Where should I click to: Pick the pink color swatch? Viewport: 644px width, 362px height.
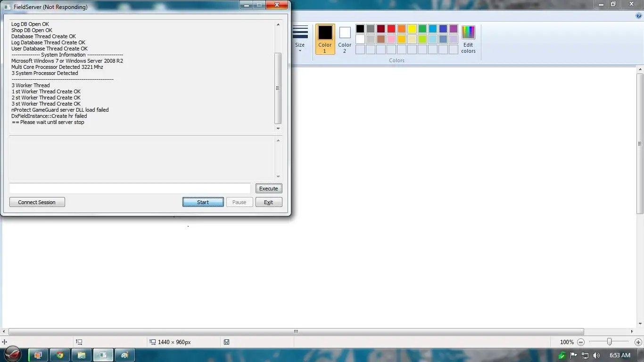pos(391,39)
